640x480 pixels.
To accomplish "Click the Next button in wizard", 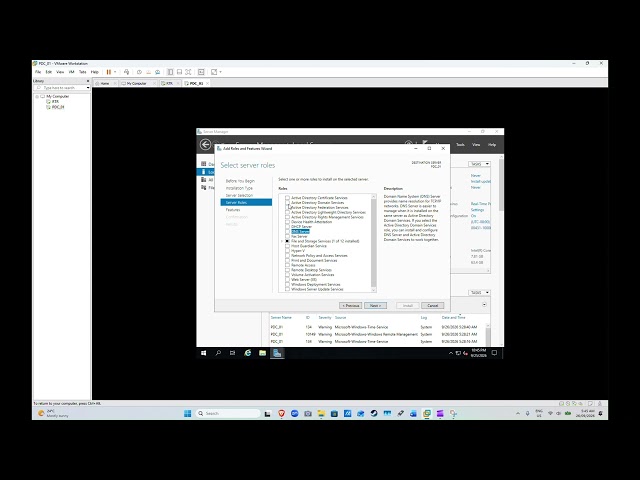I will [x=375, y=306].
